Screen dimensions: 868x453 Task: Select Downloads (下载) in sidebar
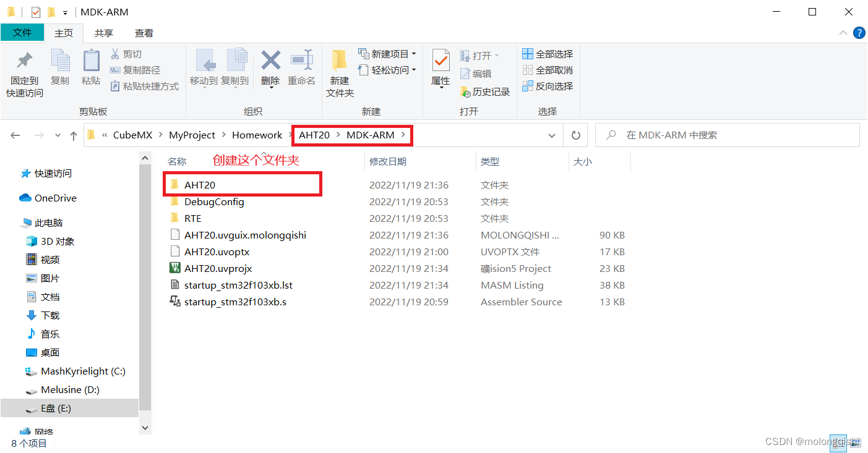pyautogui.click(x=43, y=316)
